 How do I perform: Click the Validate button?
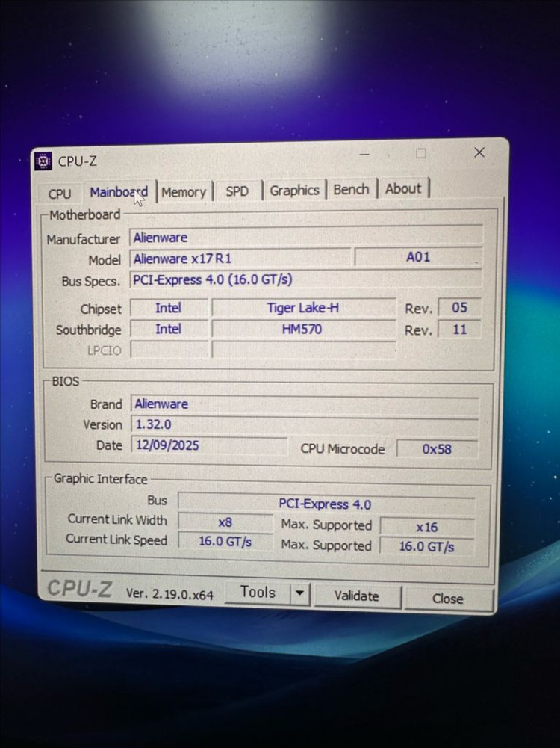[357, 596]
